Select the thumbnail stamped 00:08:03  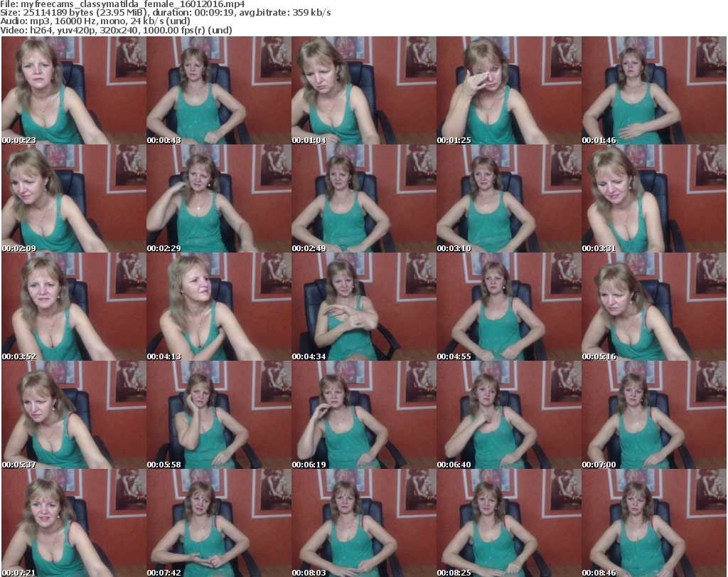tap(363, 523)
